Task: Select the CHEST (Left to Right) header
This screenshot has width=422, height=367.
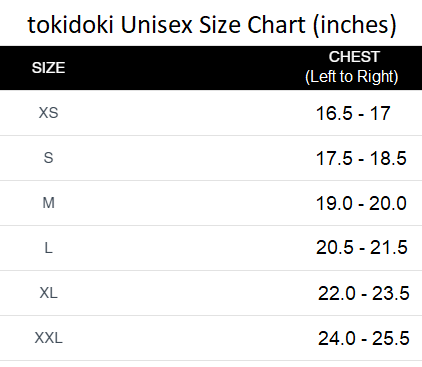Action: click(x=352, y=67)
